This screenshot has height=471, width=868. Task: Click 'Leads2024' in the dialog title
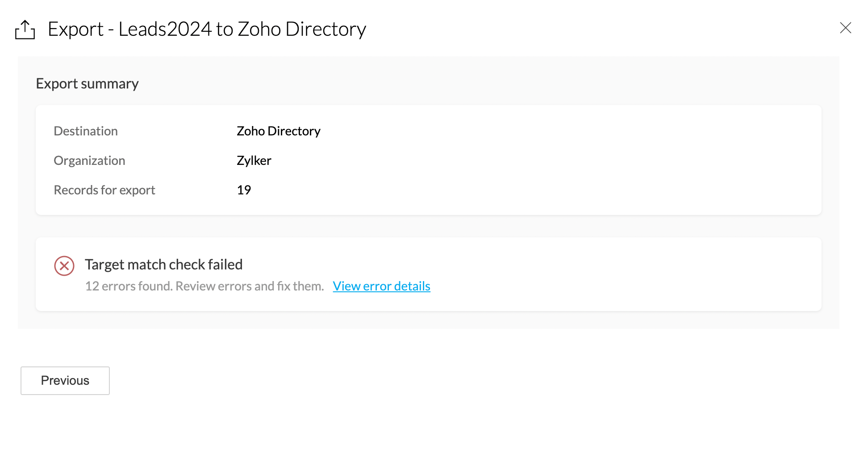point(165,29)
